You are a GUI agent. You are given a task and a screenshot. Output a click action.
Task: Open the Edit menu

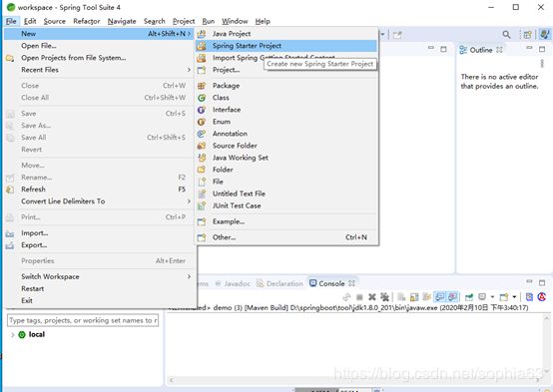coord(30,21)
